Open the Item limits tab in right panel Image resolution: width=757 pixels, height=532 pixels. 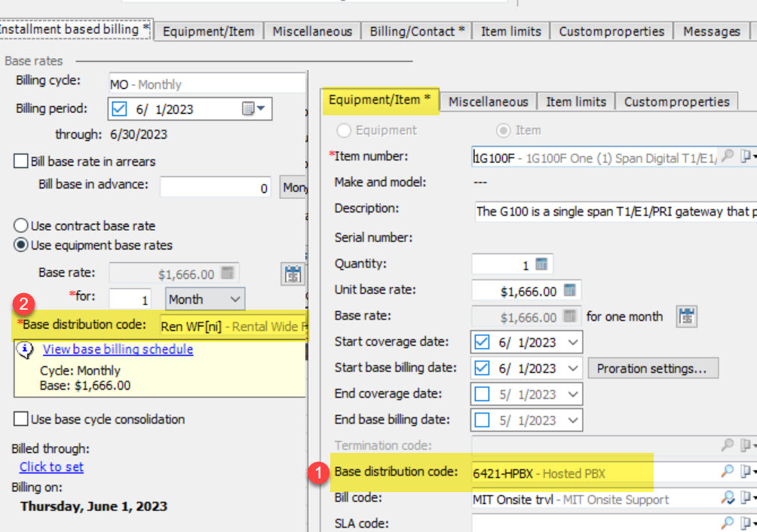pyautogui.click(x=575, y=102)
